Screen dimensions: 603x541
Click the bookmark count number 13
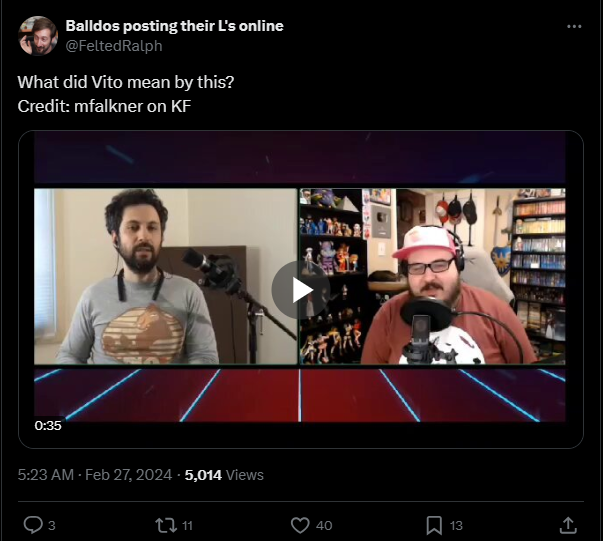[x=456, y=526]
